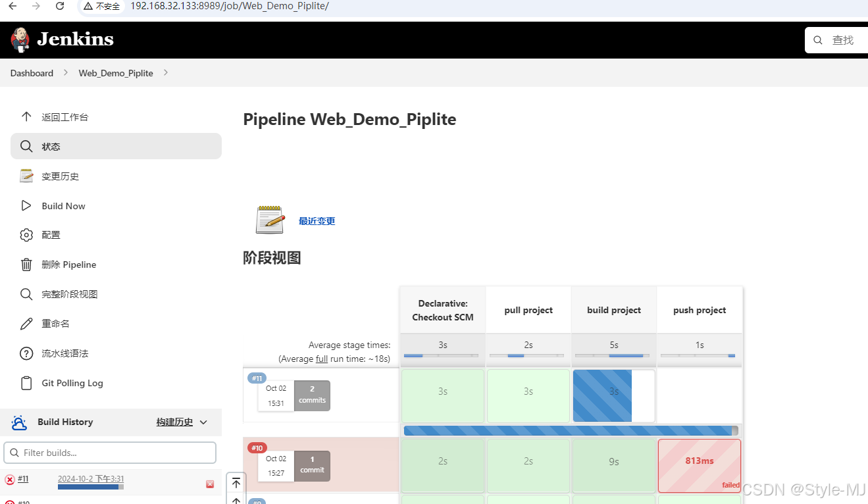Image resolution: width=868 pixels, height=504 pixels.
Task: Click the gear icon beside 配置
Action: pyautogui.click(x=26, y=235)
